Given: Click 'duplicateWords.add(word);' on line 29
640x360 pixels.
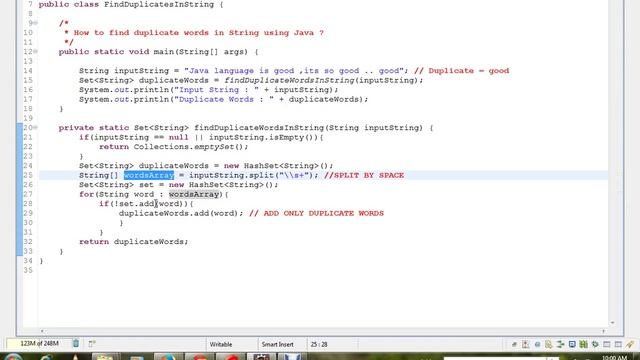Looking at the screenshot, I should click(x=181, y=213).
